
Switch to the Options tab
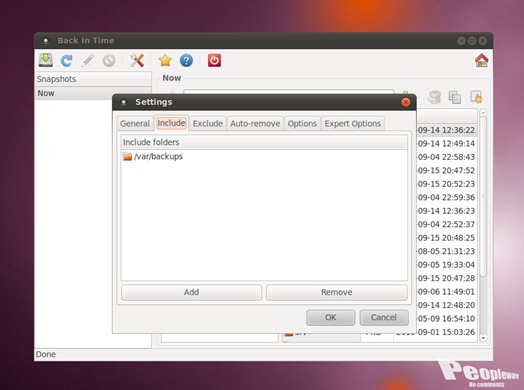click(x=302, y=124)
